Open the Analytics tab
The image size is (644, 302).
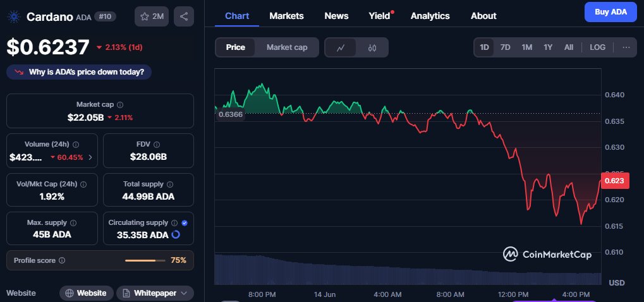coord(430,16)
